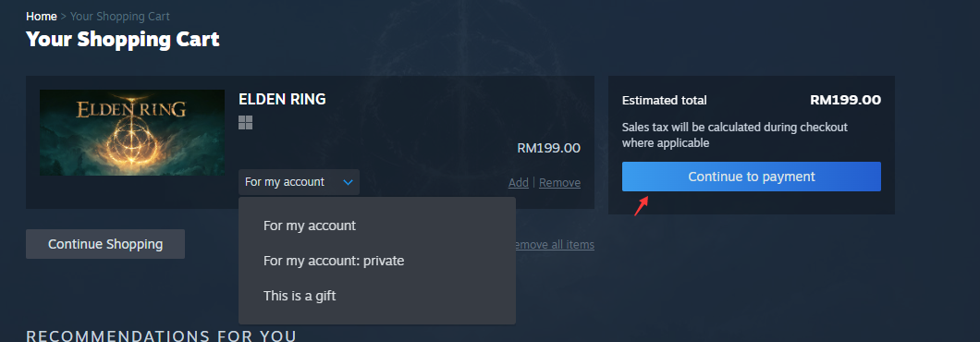Open the ELDEN RING game thumbnail

(132, 132)
